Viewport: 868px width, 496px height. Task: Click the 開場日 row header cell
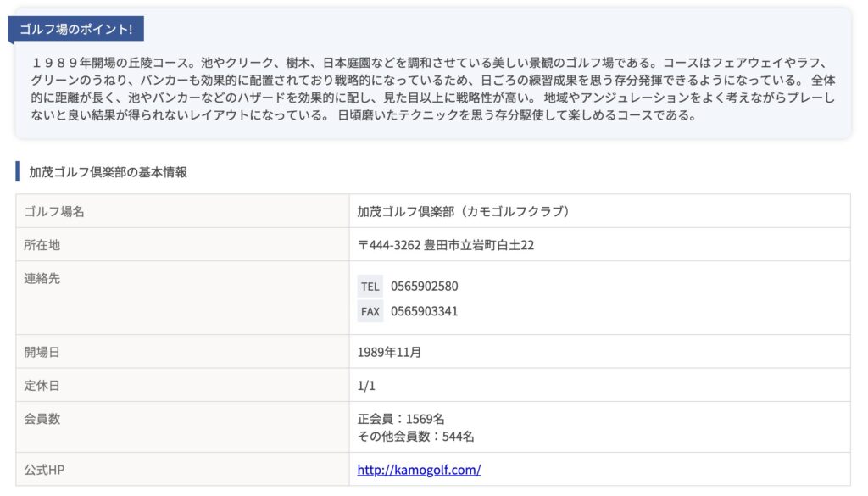[183, 352]
